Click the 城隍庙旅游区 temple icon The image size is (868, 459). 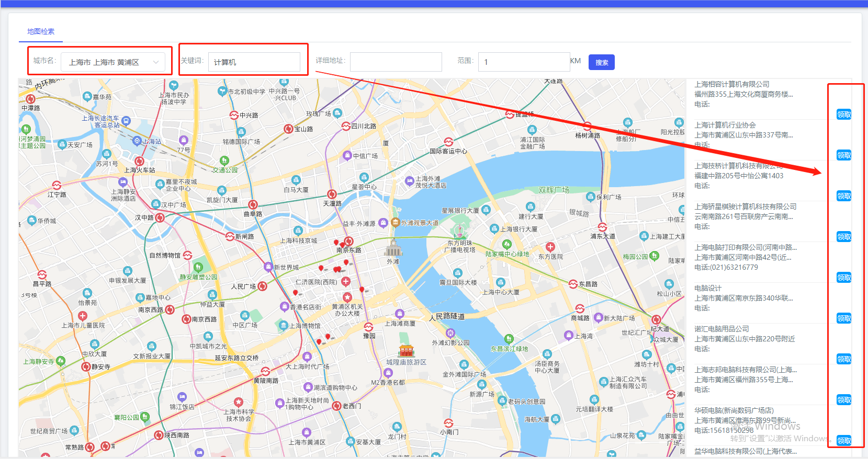[x=407, y=350]
